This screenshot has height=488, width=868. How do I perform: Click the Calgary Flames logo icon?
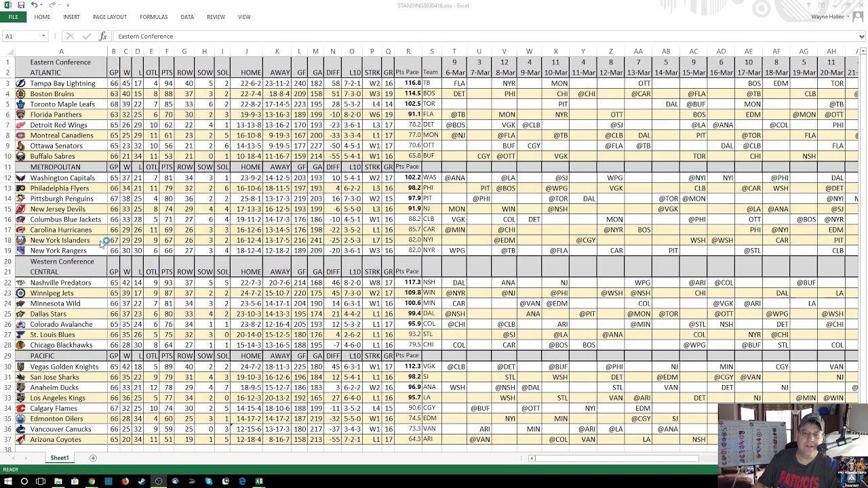tap(21, 409)
